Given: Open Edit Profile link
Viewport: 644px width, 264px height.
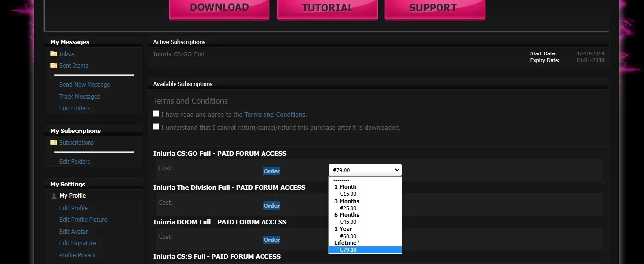Looking at the screenshot, I should tap(73, 208).
